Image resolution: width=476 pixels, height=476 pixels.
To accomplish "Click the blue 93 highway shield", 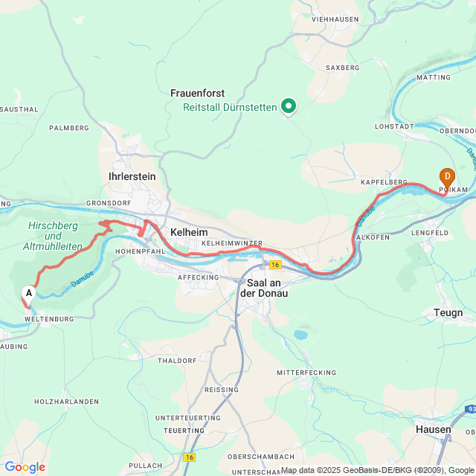I will pos(471,409).
